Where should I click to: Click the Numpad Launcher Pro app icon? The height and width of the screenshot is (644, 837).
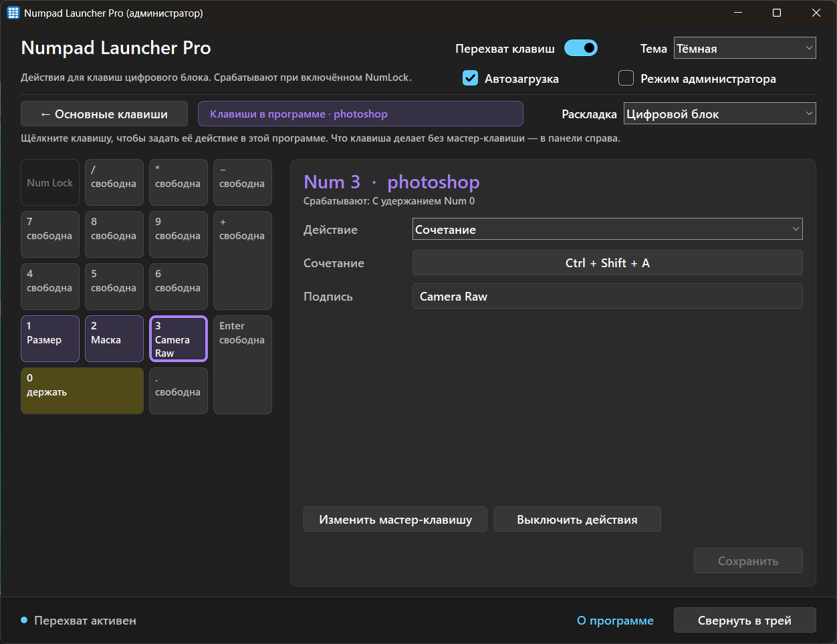coord(13,13)
